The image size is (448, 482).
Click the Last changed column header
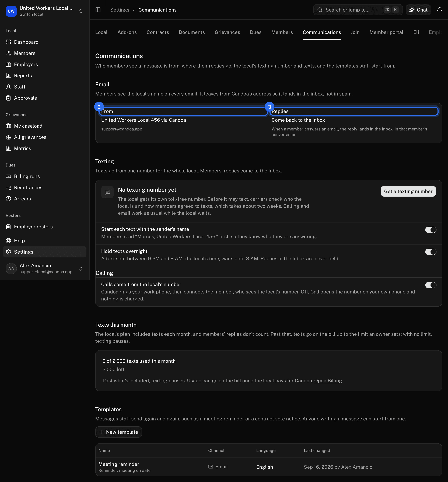click(317, 450)
